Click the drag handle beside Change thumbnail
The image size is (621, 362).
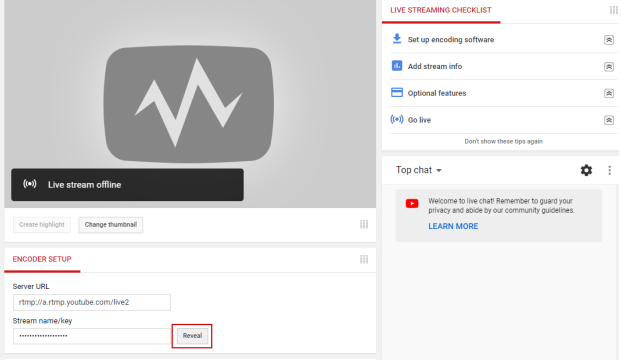(x=364, y=225)
